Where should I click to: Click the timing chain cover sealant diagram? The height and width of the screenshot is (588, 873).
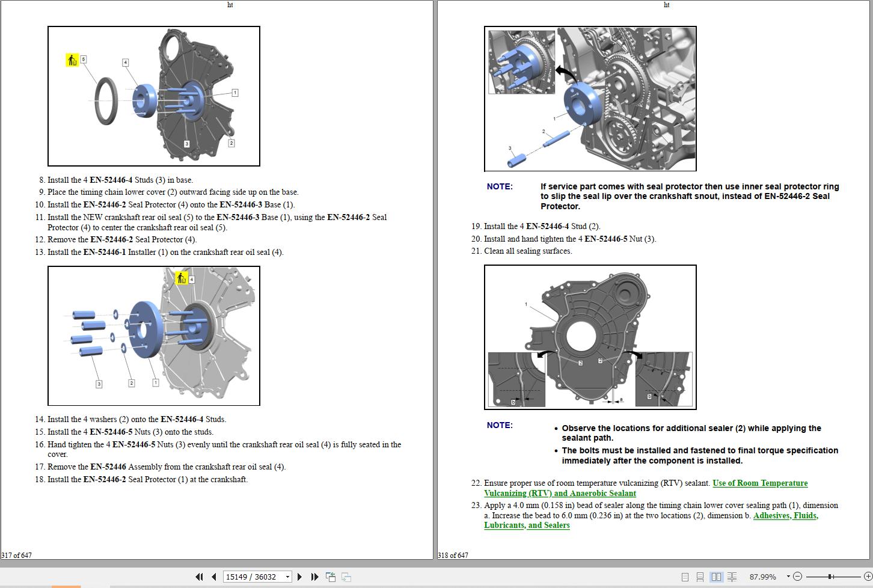coord(590,337)
